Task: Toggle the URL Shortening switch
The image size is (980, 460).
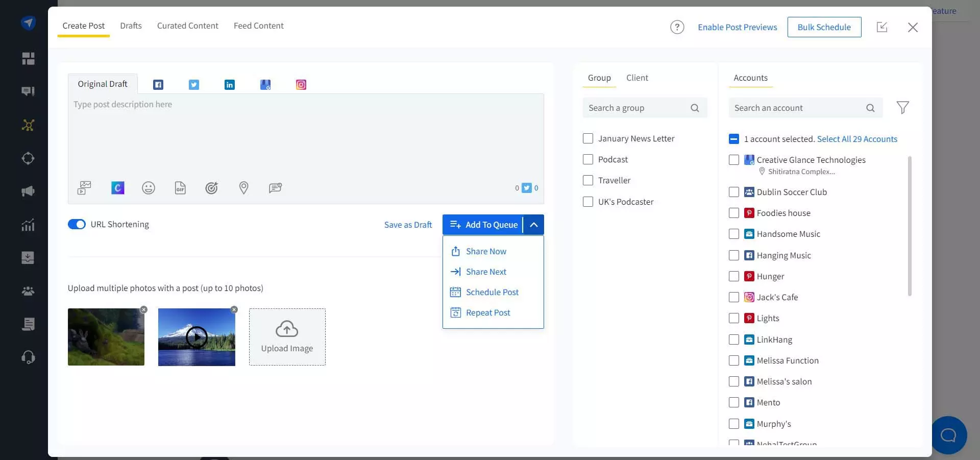Action: [77, 224]
